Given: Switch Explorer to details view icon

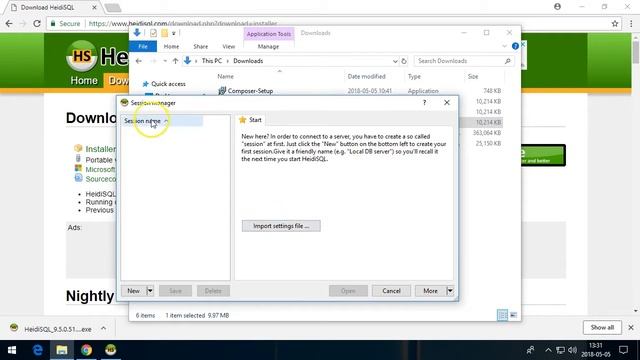Looking at the screenshot, I should (502, 315).
